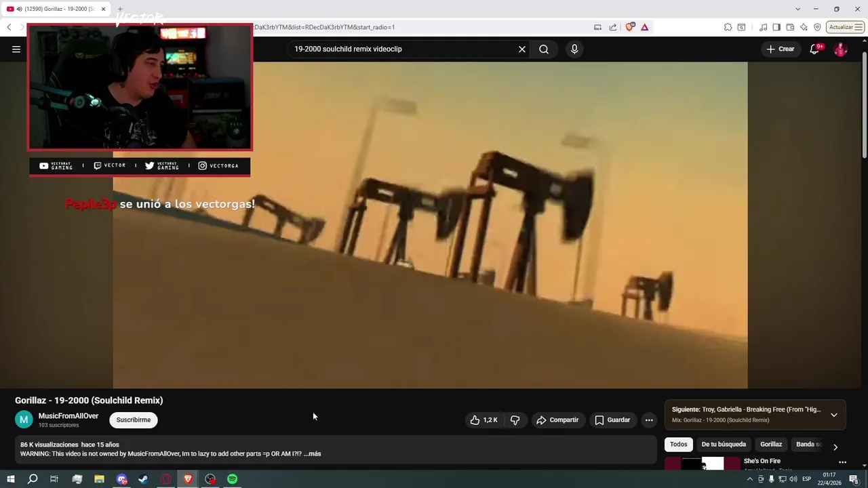Image resolution: width=868 pixels, height=488 pixels.
Task: Go back with browser back arrow
Action: coord(9,27)
